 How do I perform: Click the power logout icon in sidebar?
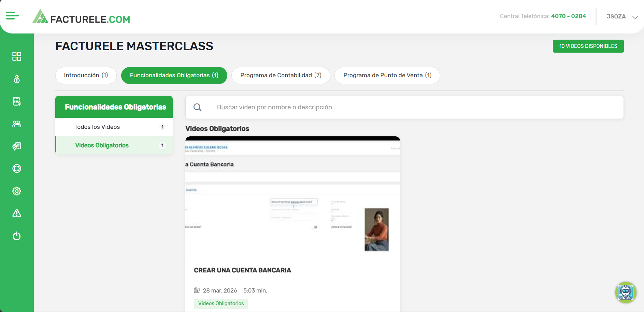(x=17, y=236)
